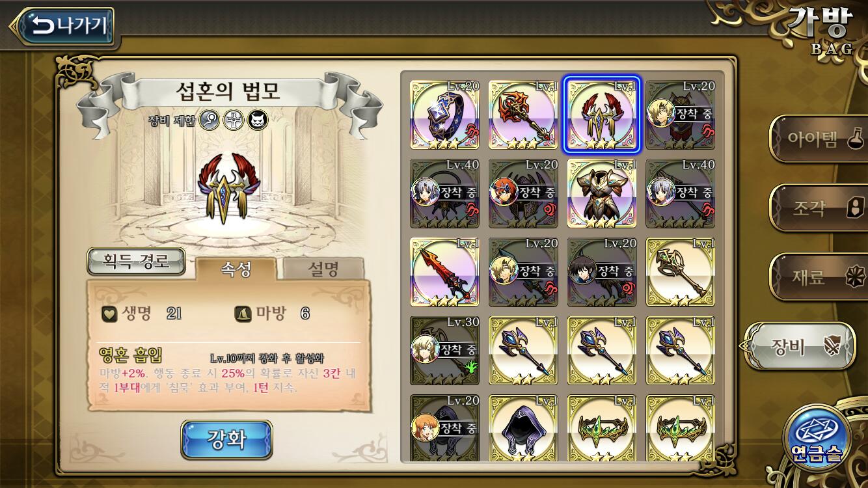
Task: Click the 획득 경로 acquisition route button
Action: pyautogui.click(x=137, y=262)
